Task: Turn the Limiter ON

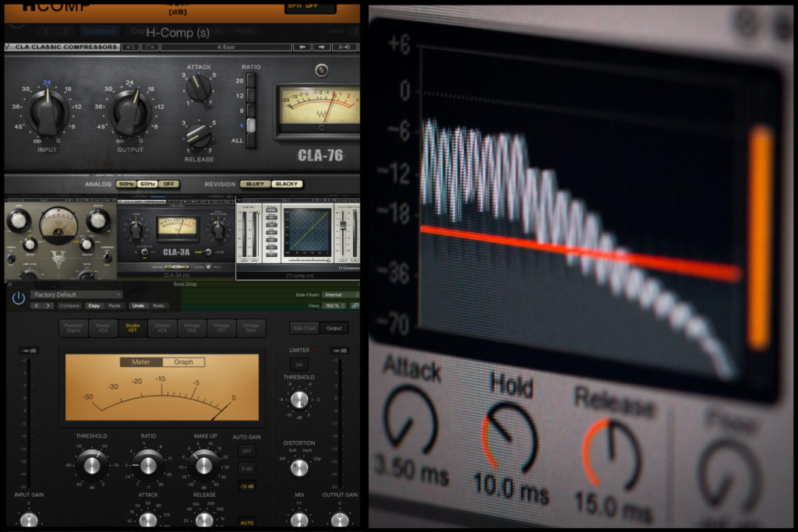Action: 299,365
